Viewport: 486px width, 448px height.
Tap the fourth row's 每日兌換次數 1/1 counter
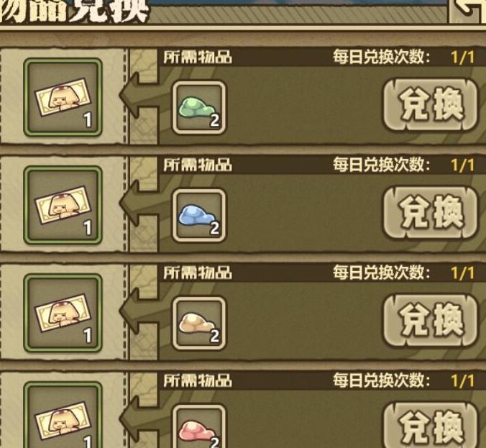403,380
